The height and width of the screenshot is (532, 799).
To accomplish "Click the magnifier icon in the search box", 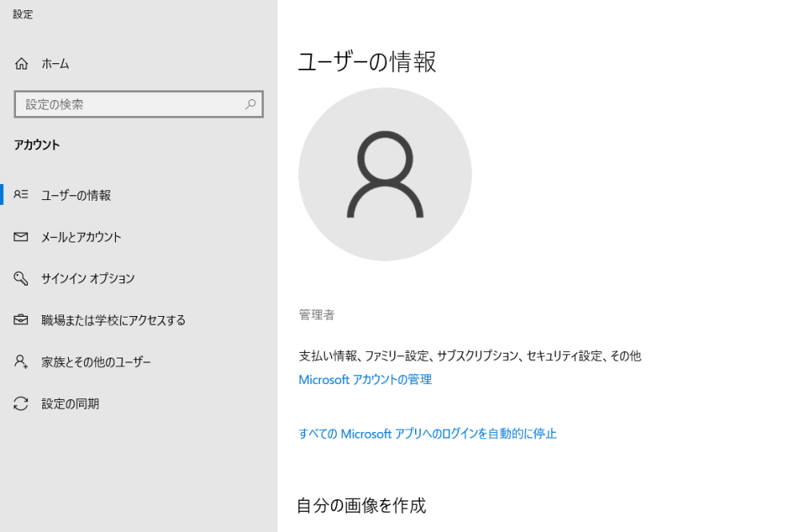I will (250, 104).
